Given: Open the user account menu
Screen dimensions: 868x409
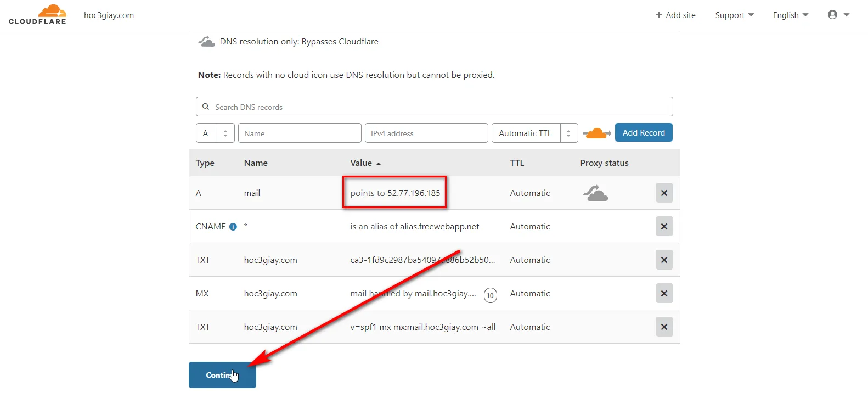Looking at the screenshot, I should point(838,15).
